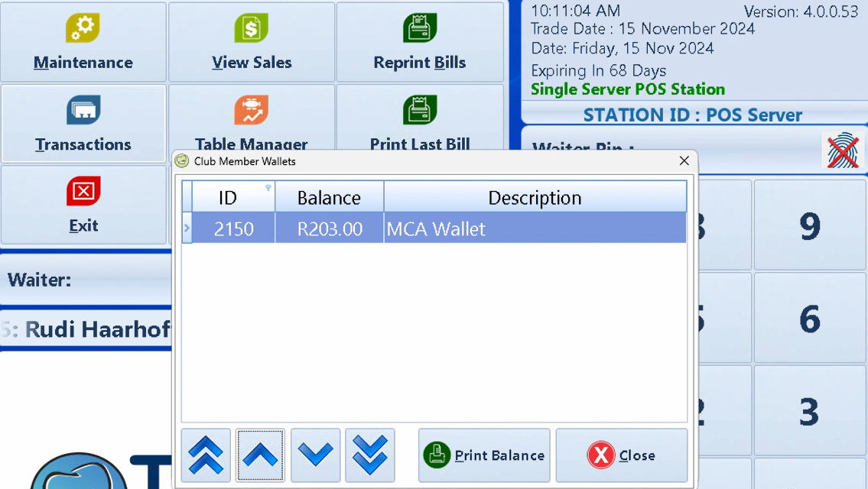Open the Maintenance gear icon
Image resolution: width=868 pixels, height=489 pixels.
tap(83, 28)
